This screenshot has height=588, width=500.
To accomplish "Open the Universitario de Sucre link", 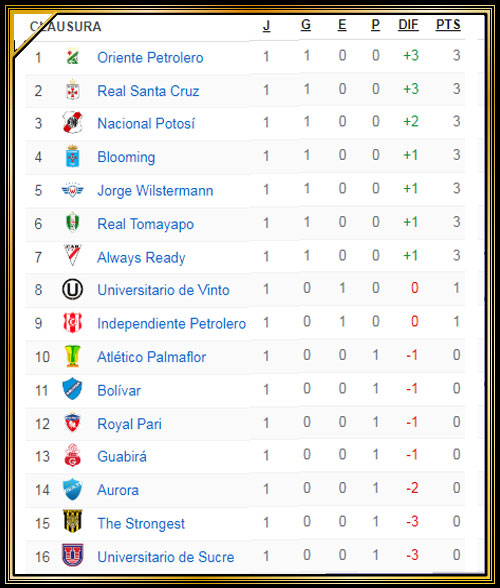I will [x=166, y=557].
